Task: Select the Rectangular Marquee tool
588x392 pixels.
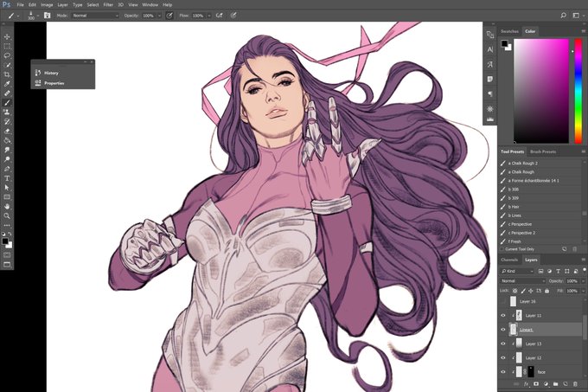Action: coord(7,46)
